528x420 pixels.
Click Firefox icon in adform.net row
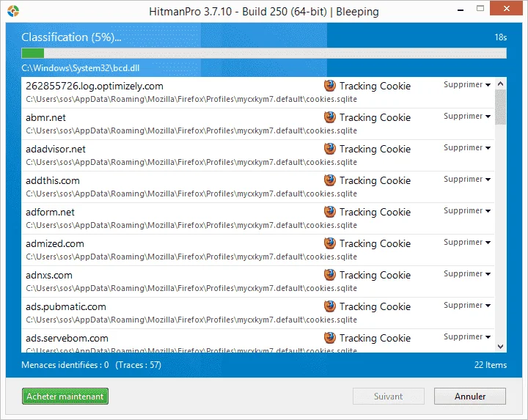pyautogui.click(x=330, y=212)
